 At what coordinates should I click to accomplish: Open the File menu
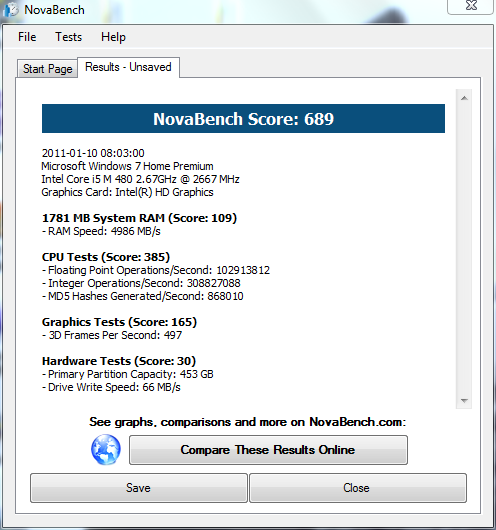[x=27, y=37]
